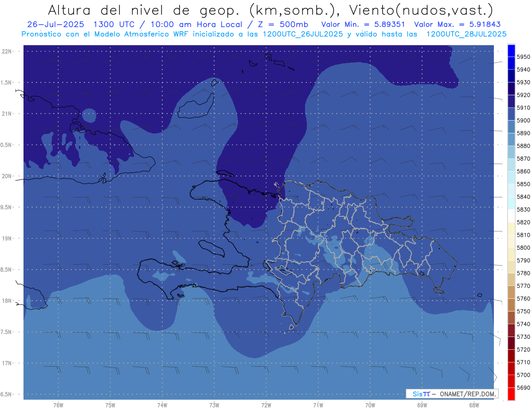Image resolution: width=532 pixels, height=411 pixels.
Task: Click the pale cream swatch between 5810 and 5820
Action: pyautogui.click(x=511, y=228)
